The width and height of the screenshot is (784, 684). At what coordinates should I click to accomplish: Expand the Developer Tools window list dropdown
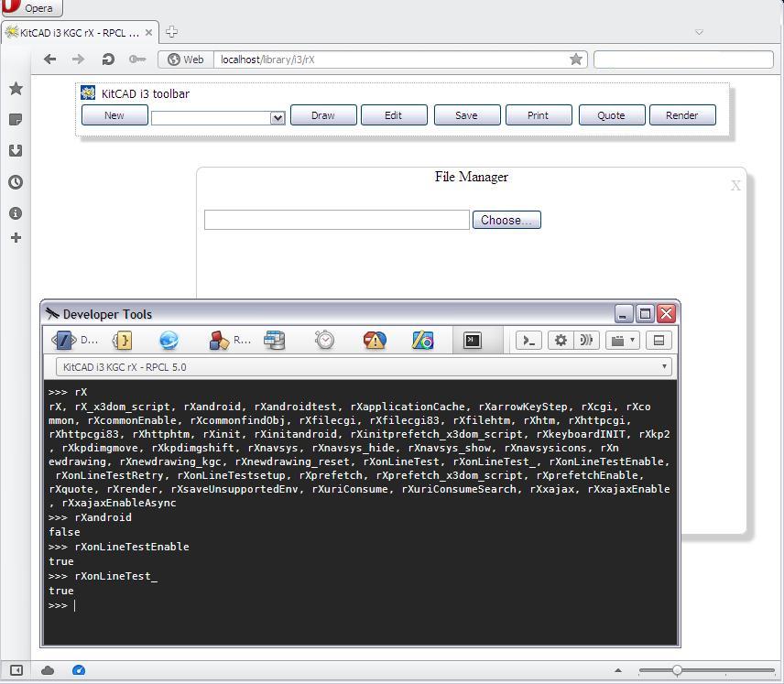(x=623, y=341)
